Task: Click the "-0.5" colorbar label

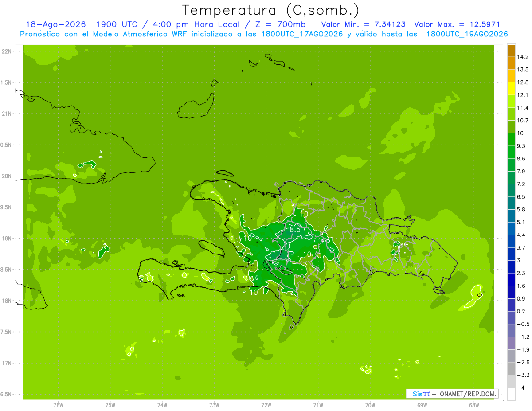Action: [x=523, y=324]
